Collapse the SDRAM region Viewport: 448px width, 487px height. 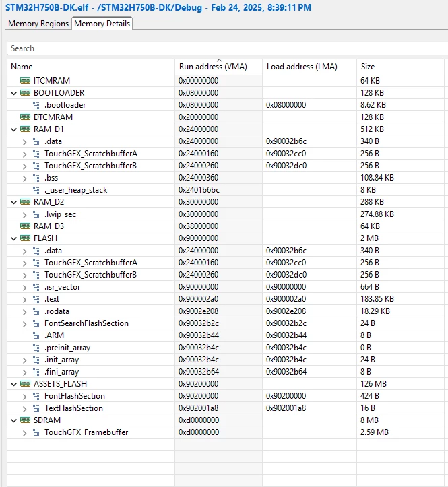click(13, 420)
